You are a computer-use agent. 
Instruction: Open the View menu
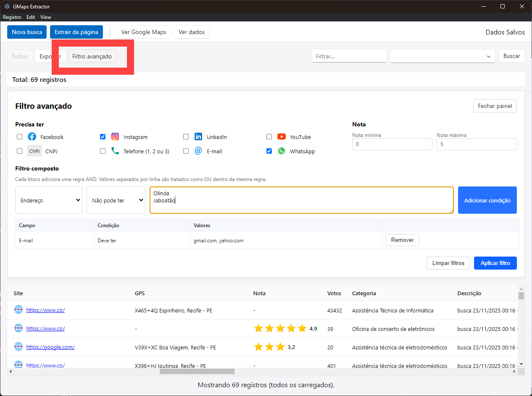click(x=46, y=17)
